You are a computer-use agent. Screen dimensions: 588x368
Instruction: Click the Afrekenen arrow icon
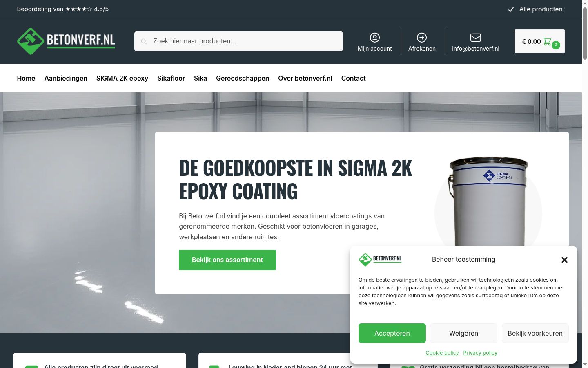click(422, 38)
